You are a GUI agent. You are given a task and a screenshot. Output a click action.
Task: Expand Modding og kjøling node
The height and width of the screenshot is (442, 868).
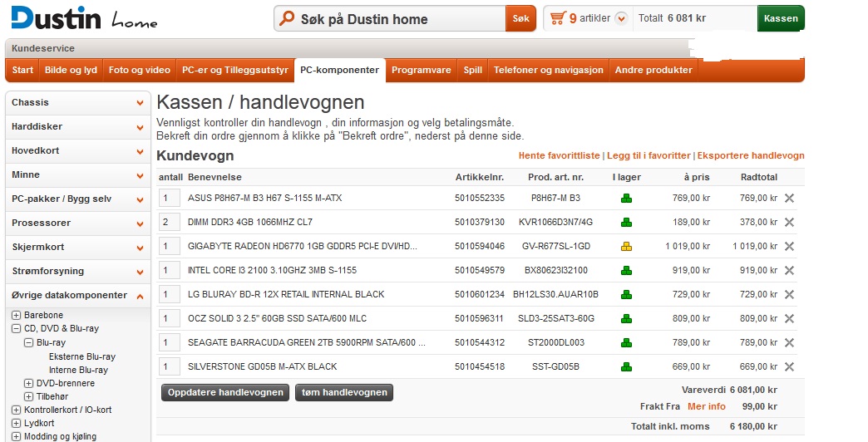[x=17, y=436]
